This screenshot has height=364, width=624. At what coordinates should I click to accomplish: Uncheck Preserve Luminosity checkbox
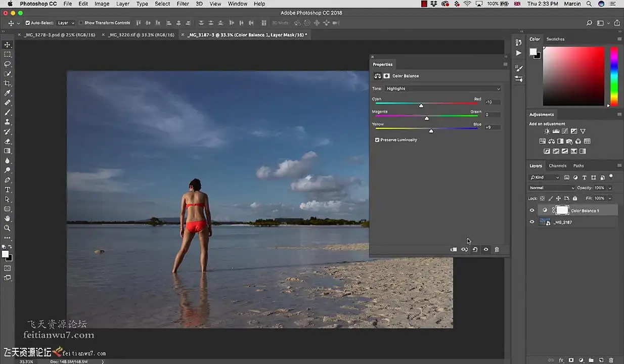[377, 140]
